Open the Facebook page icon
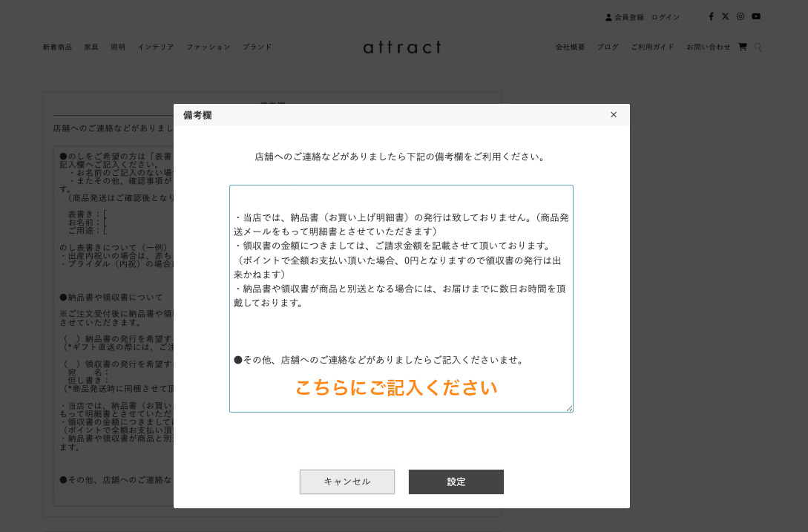808x532 pixels. click(x=711, y=16)
